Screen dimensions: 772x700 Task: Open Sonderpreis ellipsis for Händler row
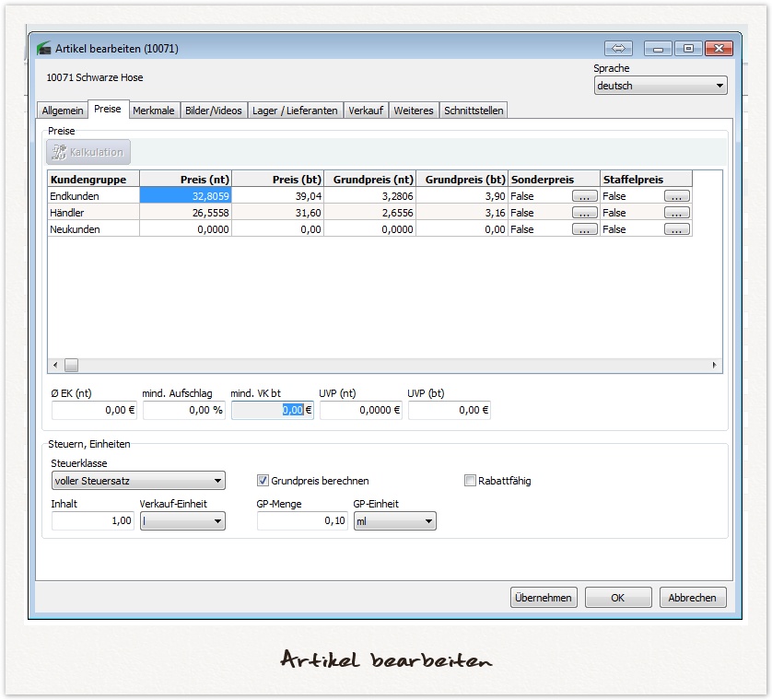point(584,213)
